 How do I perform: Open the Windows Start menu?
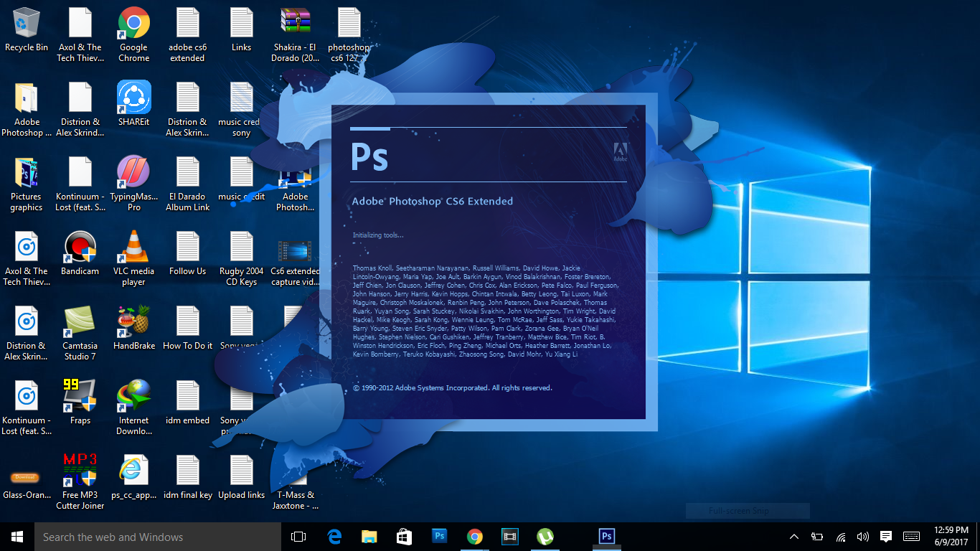[x=17, y=537]
